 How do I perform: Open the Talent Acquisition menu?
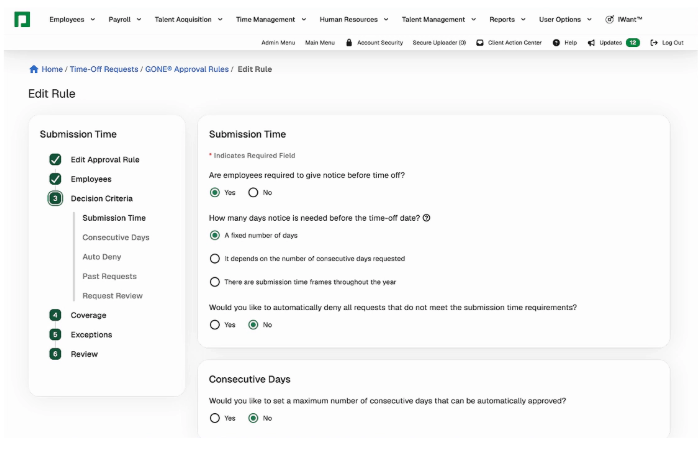(183, 19)
